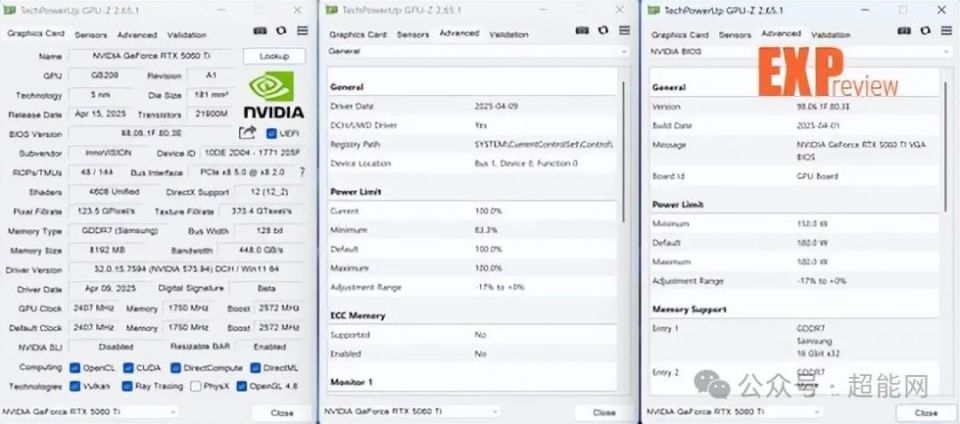The image size is (960, 424).
Task: Click screenshot camera icon in right window
Action: click(x=904, y=31)
